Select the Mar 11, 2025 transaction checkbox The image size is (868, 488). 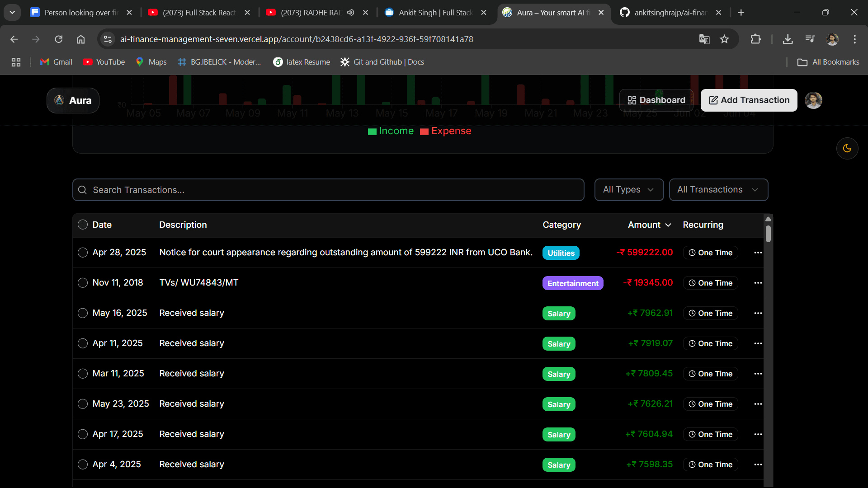(x=83, y=373)
